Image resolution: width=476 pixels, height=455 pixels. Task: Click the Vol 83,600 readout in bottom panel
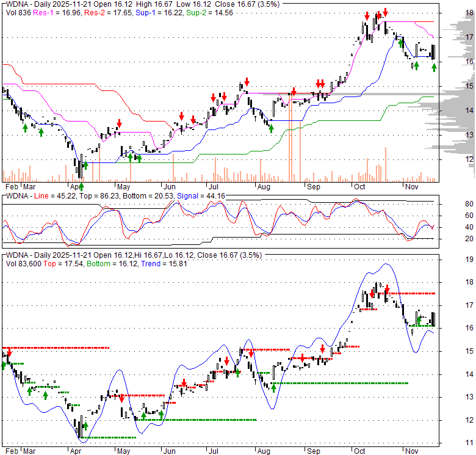click(x=27, y=263)
